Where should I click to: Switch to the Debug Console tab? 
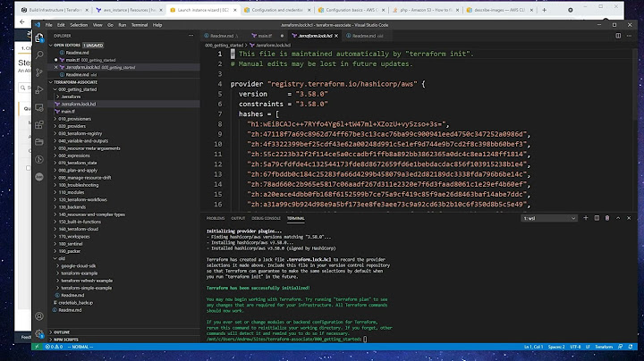266,218
